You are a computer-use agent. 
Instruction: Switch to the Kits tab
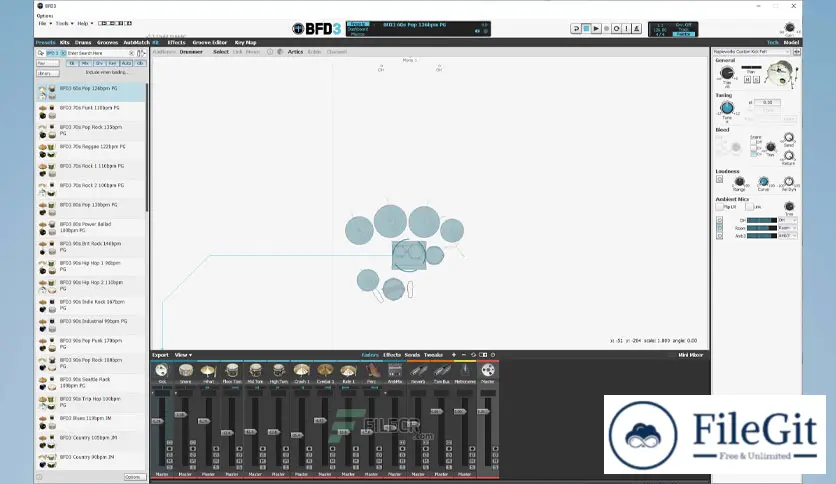[65, 43]
